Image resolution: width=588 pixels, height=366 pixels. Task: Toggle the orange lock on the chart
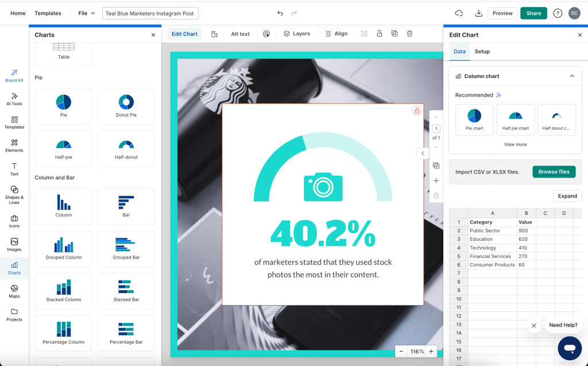coord(417,111)
